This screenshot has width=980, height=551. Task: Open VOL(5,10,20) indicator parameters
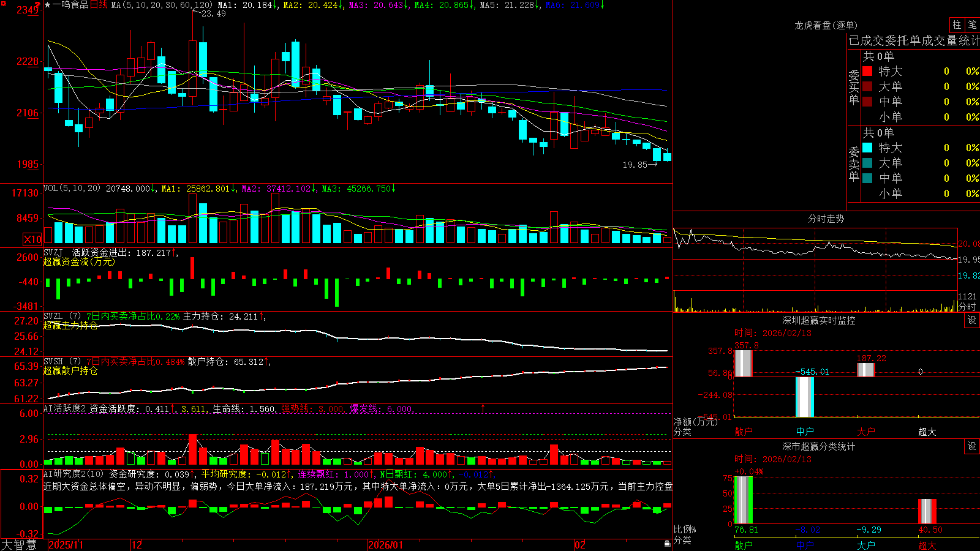click(72, 189)
